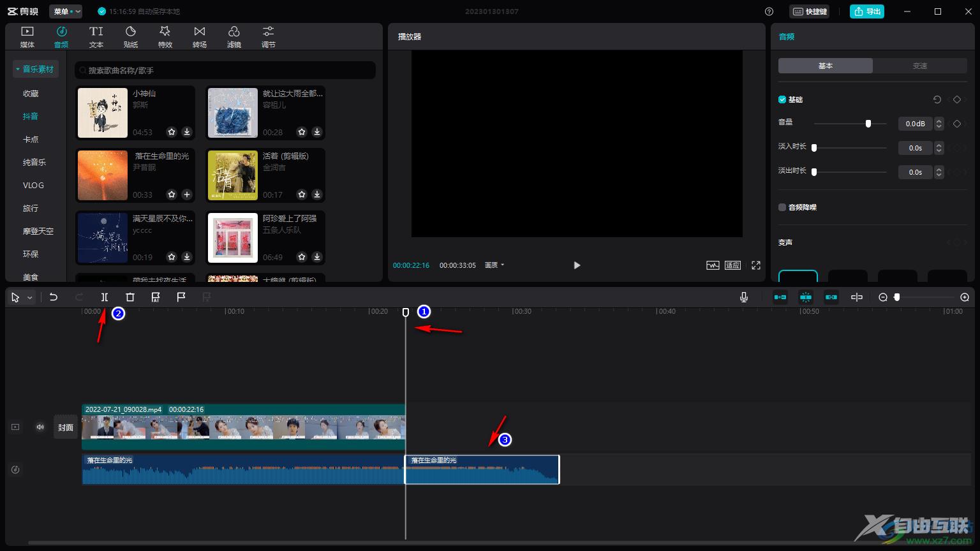Zoom out the timeline
This screenshot has height=551, width=980.
point(883,297)
